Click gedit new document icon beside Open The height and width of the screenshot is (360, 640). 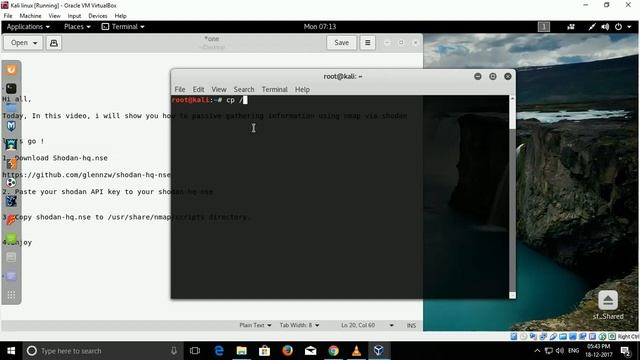click(54, 43)
